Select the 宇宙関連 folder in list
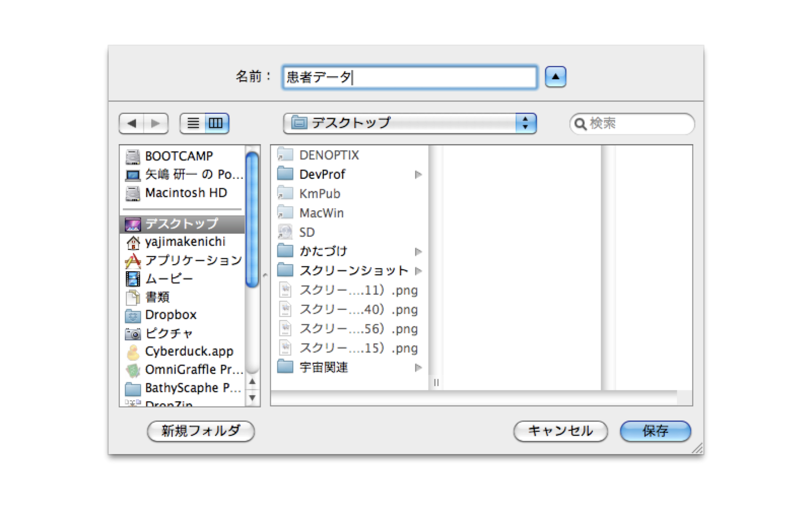This screenshot has width=812, height=508. (323, 367)
